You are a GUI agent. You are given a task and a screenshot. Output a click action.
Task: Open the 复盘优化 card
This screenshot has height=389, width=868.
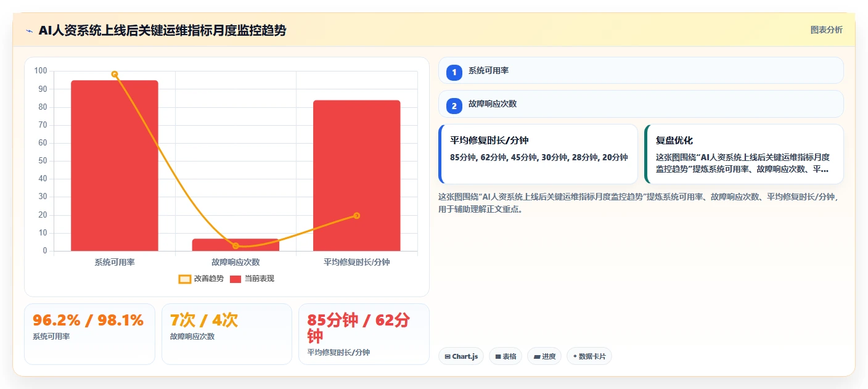click(x=744, y=154)
